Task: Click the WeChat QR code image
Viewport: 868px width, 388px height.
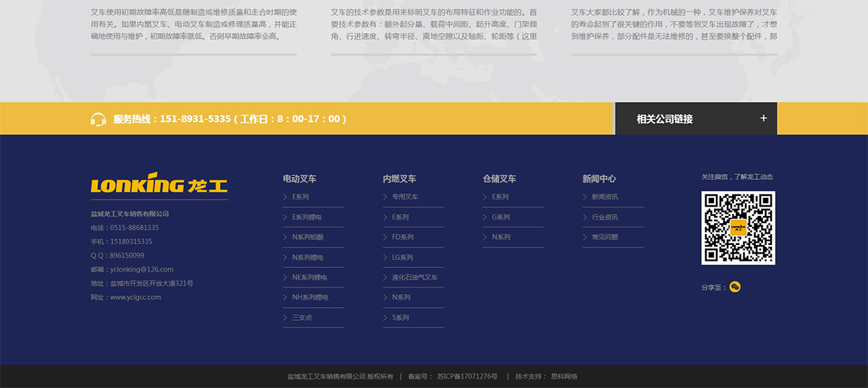Action: (x=738, y=228)
